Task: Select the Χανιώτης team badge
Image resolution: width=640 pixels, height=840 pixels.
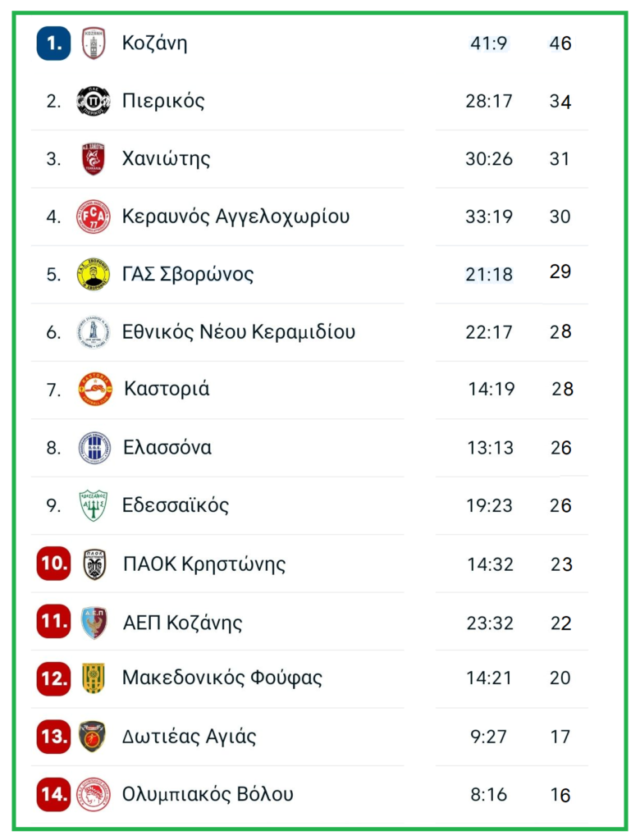Action: coord(94,159)
